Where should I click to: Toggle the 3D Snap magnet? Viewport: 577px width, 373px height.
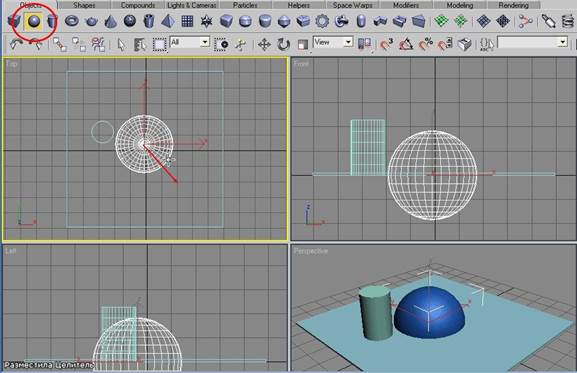pyautogui.click(x=387, y=45)
